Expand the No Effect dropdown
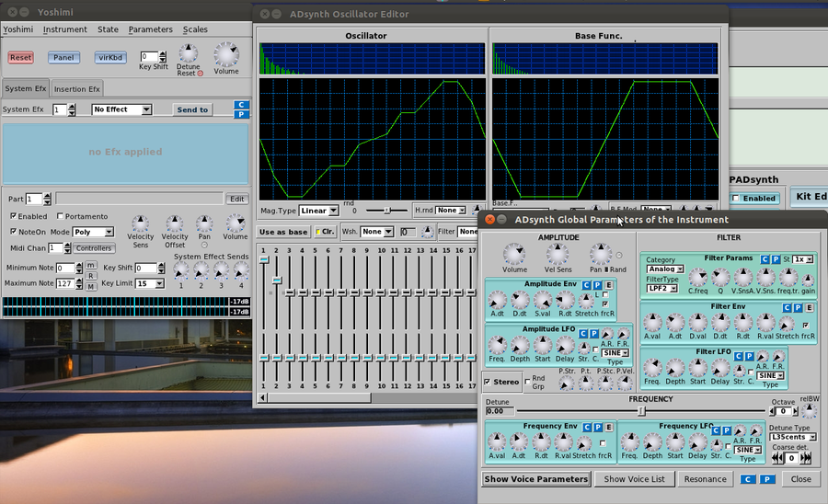The height and width of the screenshot is (504, 828). [122, 109]
